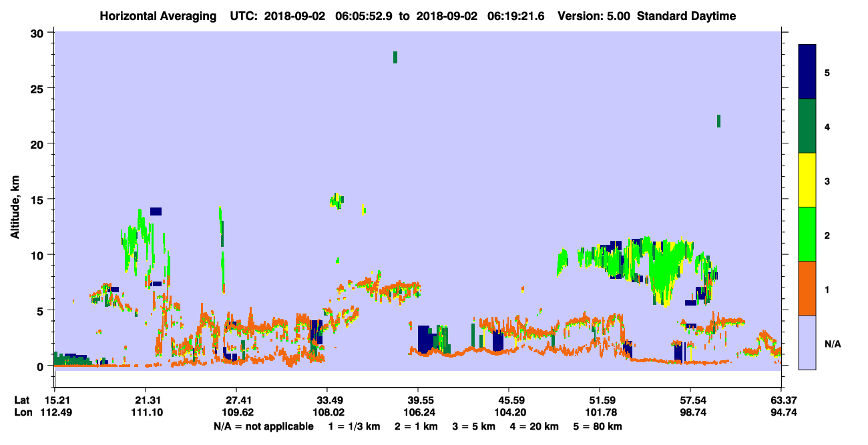
Task: Click legend text 'N/A = not applicable'
Action: pos(263,426)
